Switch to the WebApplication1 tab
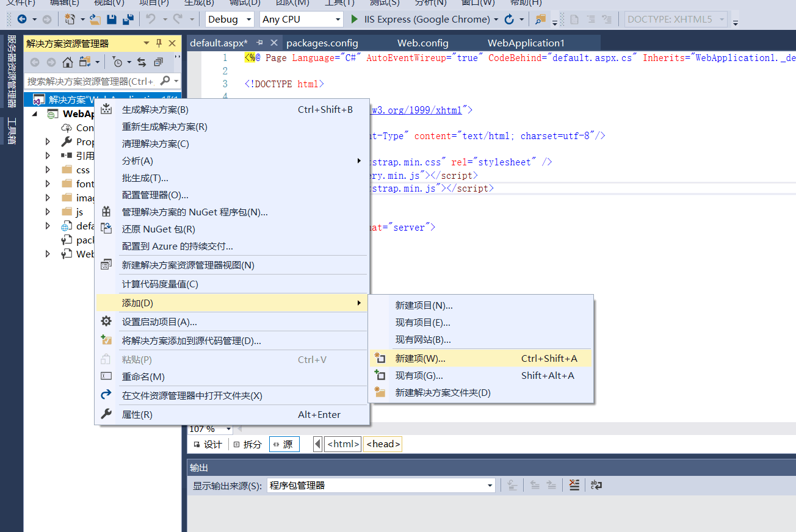 pyautogui.click(x=526, y=43)
